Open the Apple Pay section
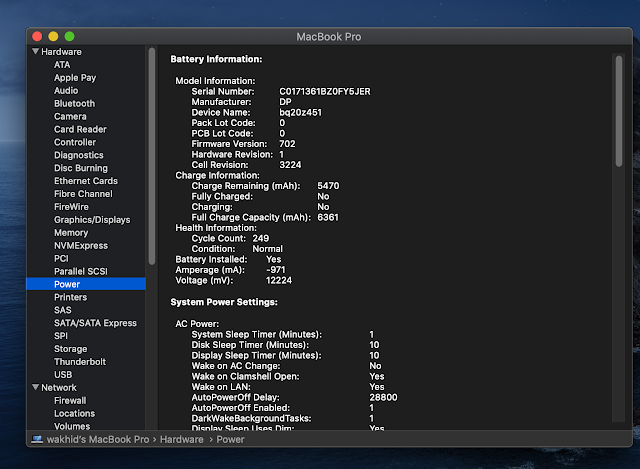This screenshot has height=469, width=640. click(75, 78)
